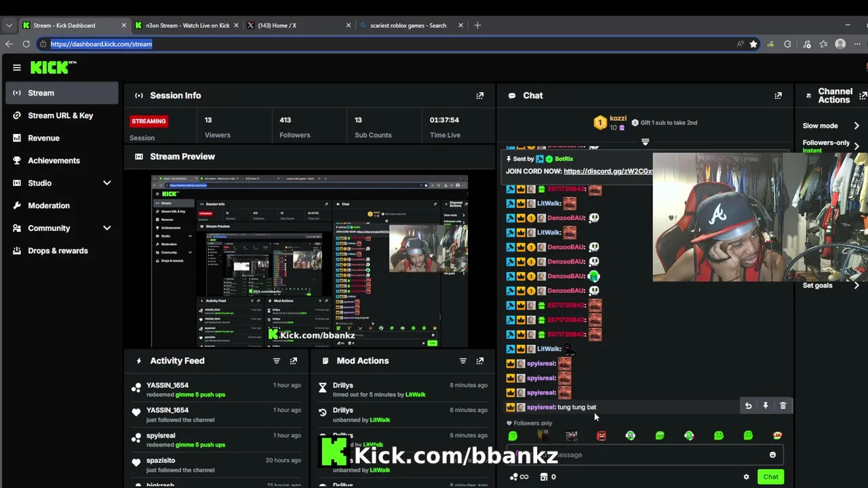
Task: Open Activity Feed filter options
Action: [277, 361]
